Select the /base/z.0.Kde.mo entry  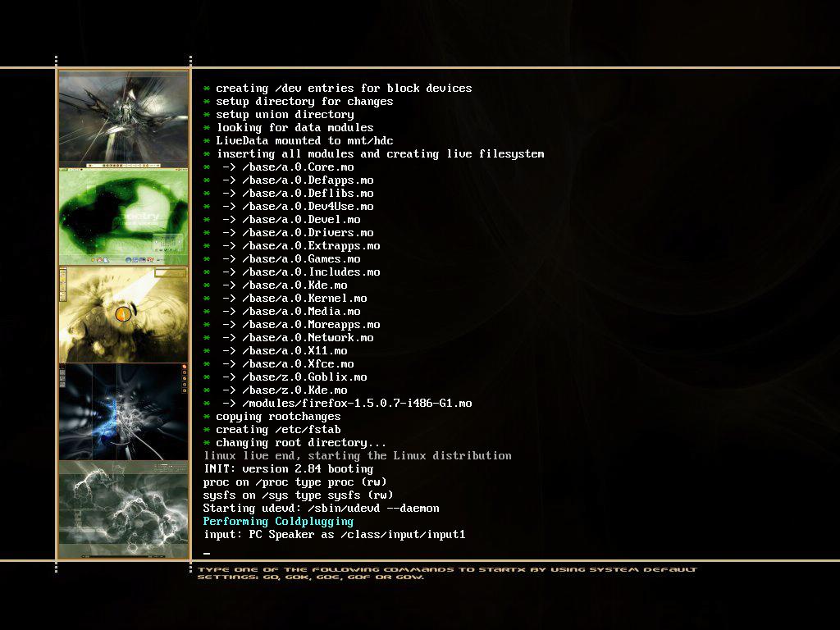coord(276,390)
